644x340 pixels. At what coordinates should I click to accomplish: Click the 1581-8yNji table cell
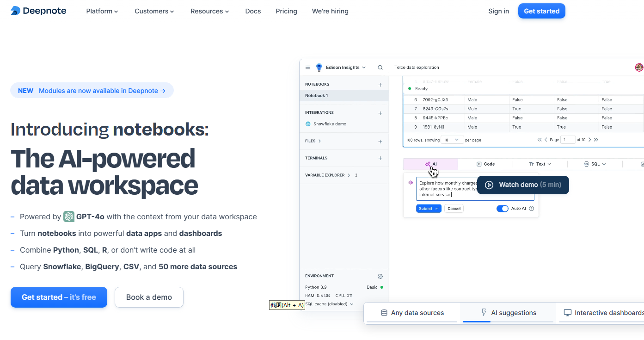click(x=443, y=127)
